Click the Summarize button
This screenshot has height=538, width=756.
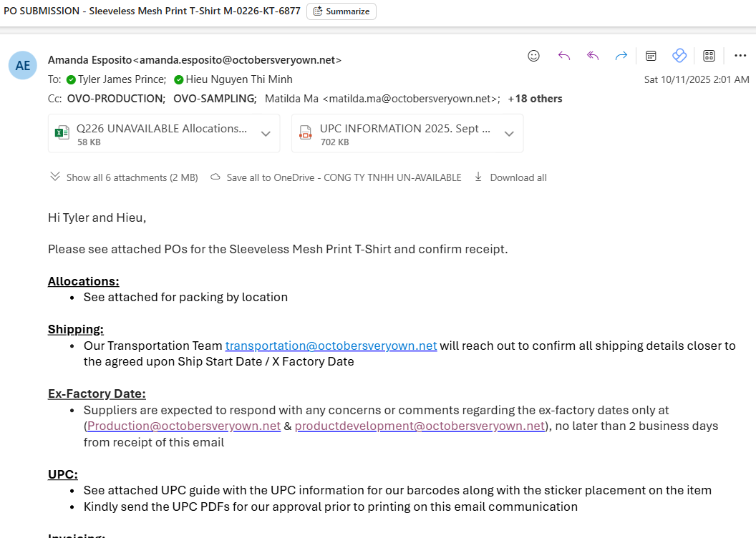click(341, 11)
